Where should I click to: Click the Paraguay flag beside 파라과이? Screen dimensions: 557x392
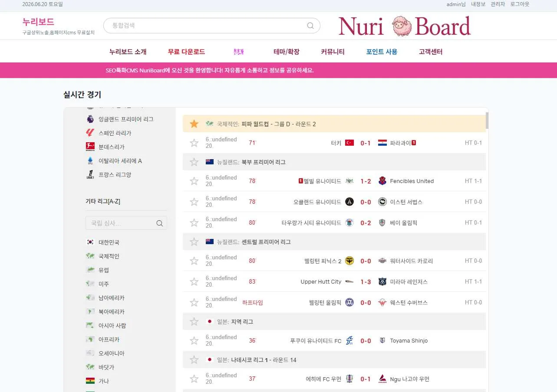[382, 143]
